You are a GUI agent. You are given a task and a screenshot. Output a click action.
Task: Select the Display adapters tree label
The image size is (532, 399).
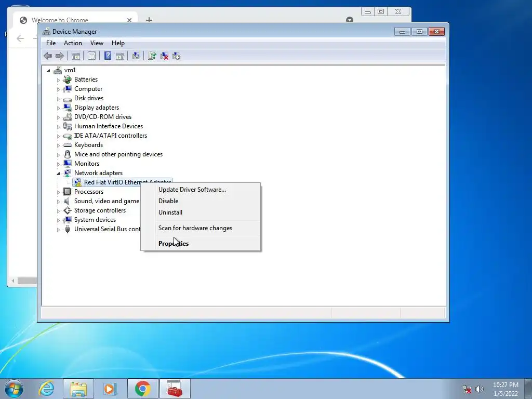pos(97,108)
